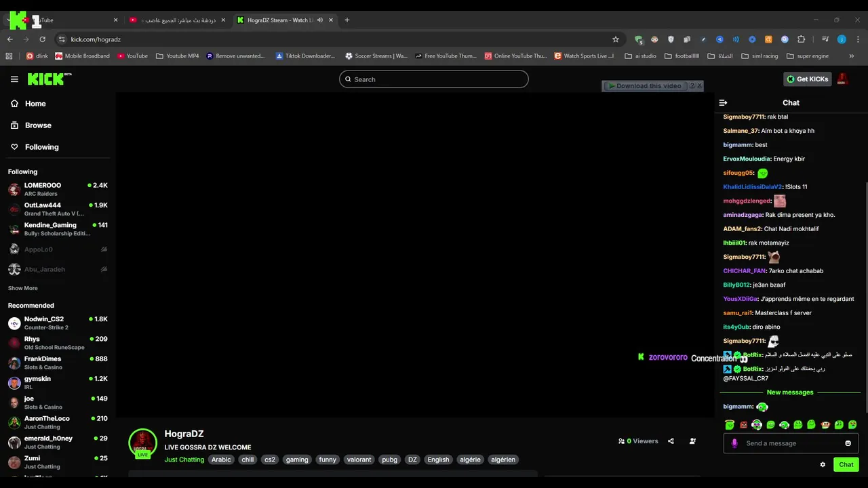Open Chrome profile avatar
Image resolution: width=868 pixels, height=488 pixels.
click(842, 39)
